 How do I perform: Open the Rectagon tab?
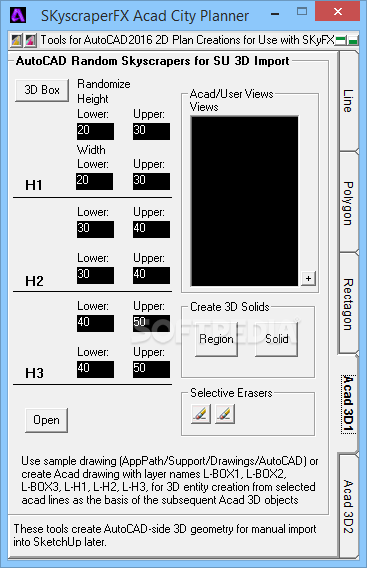pos(348,304)
